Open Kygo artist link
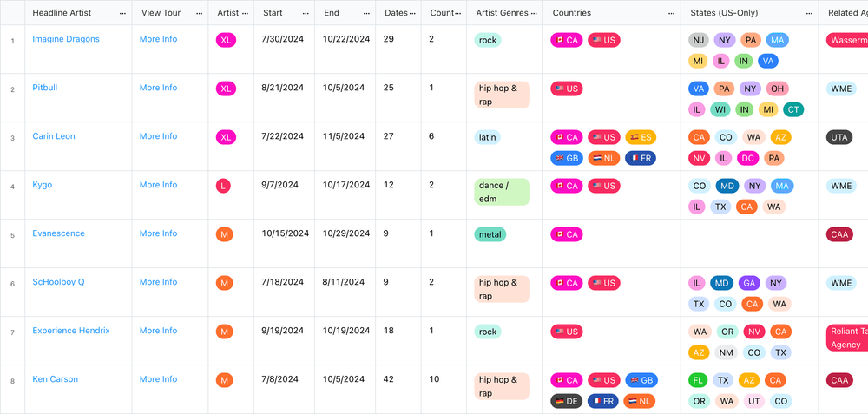The width and height of the screenshot is (868, 414). click(x=42, y=185)
